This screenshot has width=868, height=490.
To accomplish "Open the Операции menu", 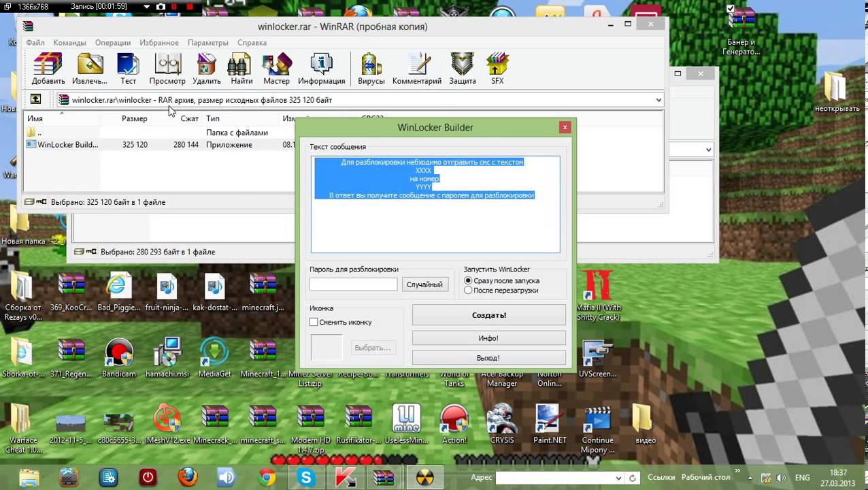I will coord(113,42).
